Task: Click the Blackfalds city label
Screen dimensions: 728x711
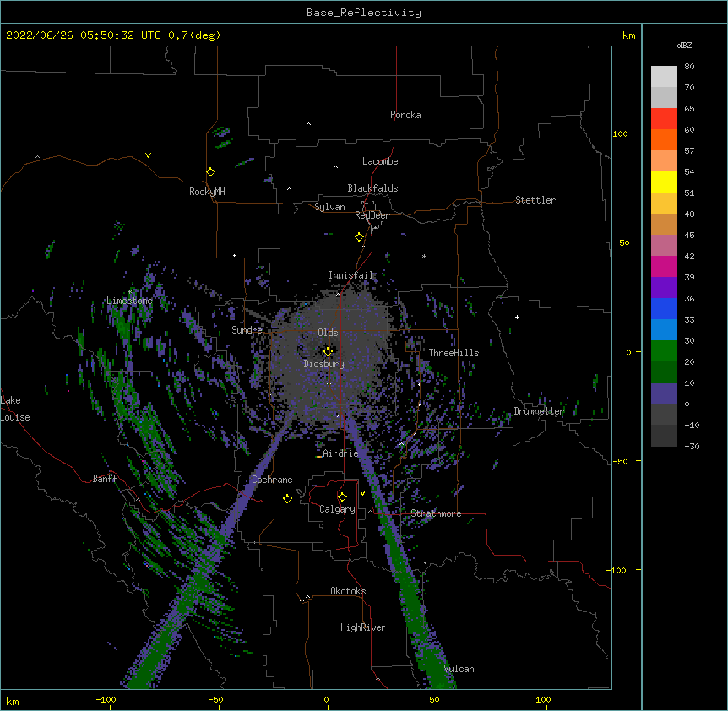Action: 372,188
